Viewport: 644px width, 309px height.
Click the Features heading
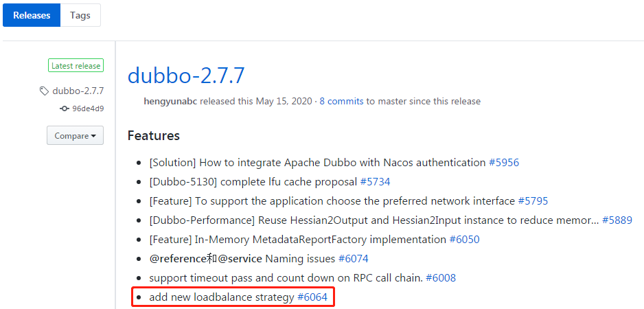(x=154, y=135)
